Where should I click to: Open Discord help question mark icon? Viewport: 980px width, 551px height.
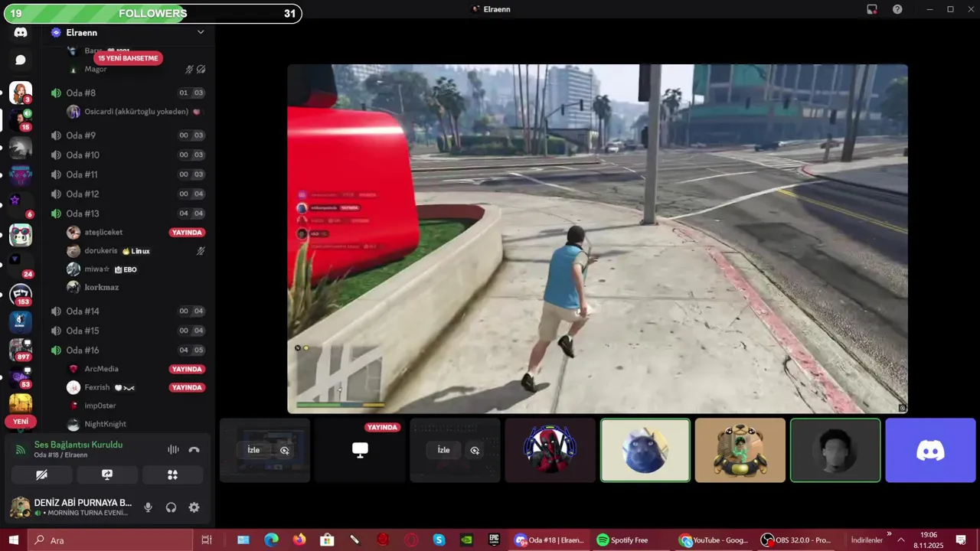click(897, 9)
